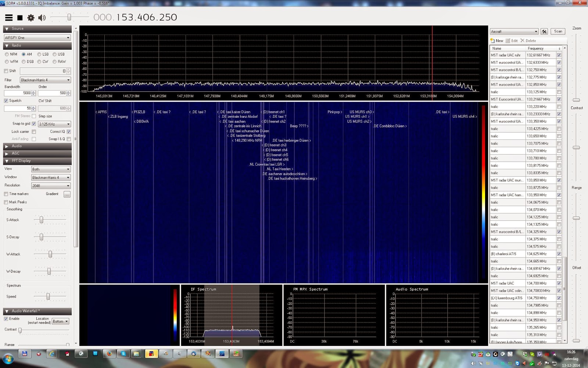The height and width of the screenshot is (368, 588).
Task: Open Skype from the taskbar
Action: click(x=123, y=354)
